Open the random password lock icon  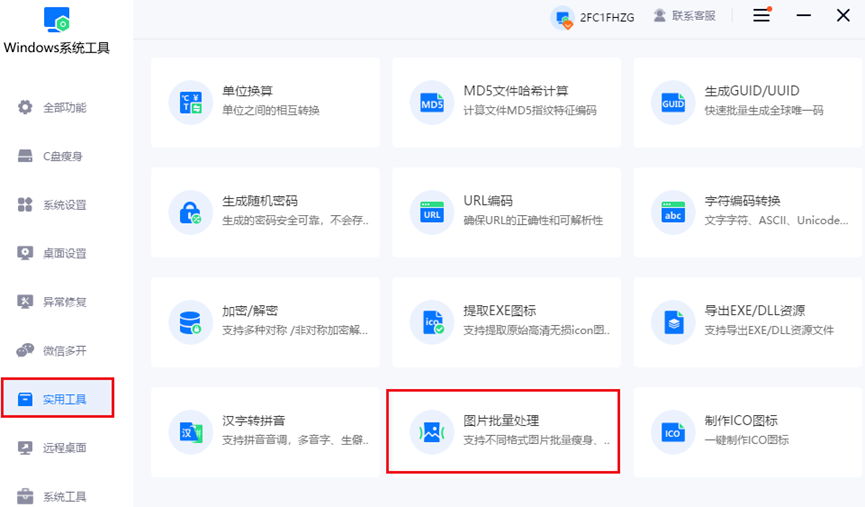coord(191,212)
